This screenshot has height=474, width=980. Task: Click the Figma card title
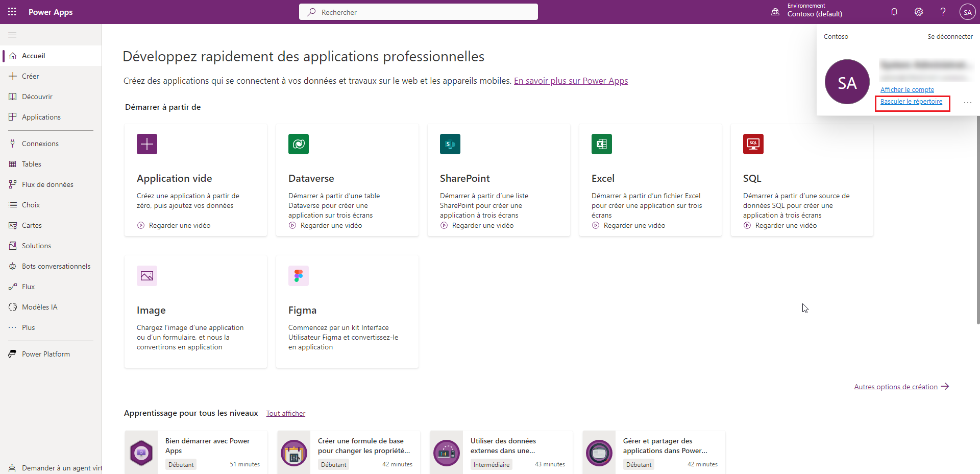pos(302,310)
